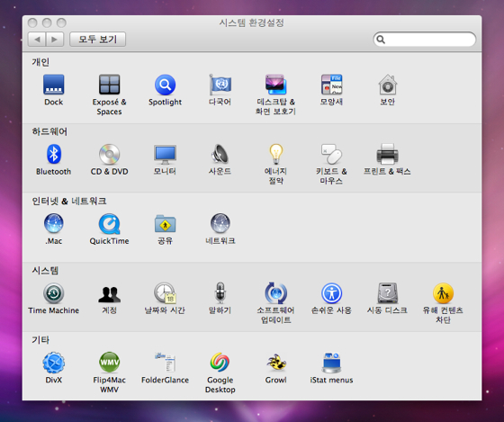Viewport: 504px width, 422px height.
Task: Click the magnifying glass in search field
Action: (x=381, y=40)
